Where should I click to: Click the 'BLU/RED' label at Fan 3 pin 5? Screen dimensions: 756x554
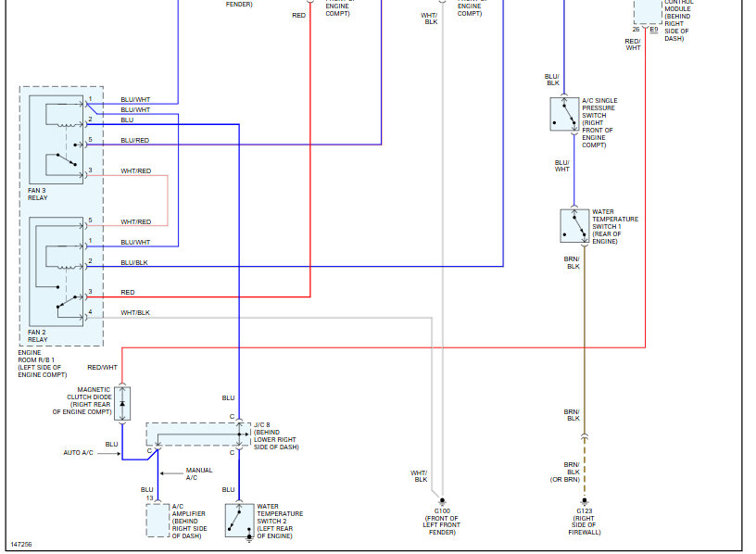135,140
